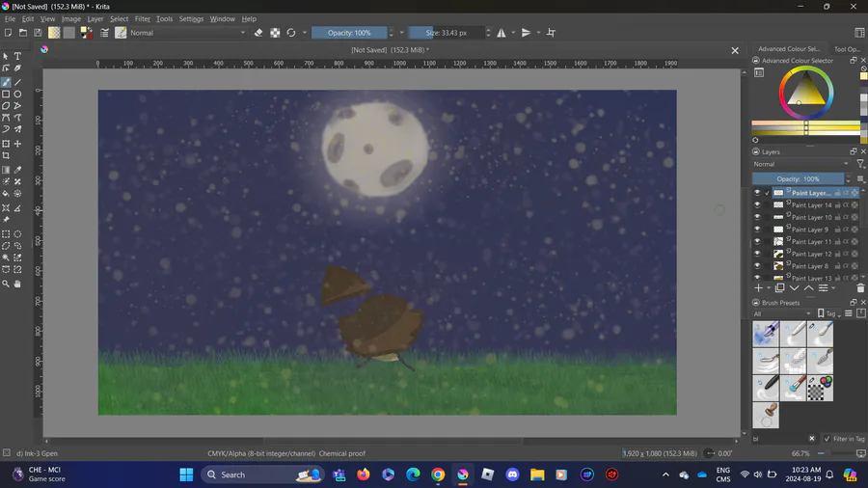Move layer down with the down arrow

tap(795, 287)
